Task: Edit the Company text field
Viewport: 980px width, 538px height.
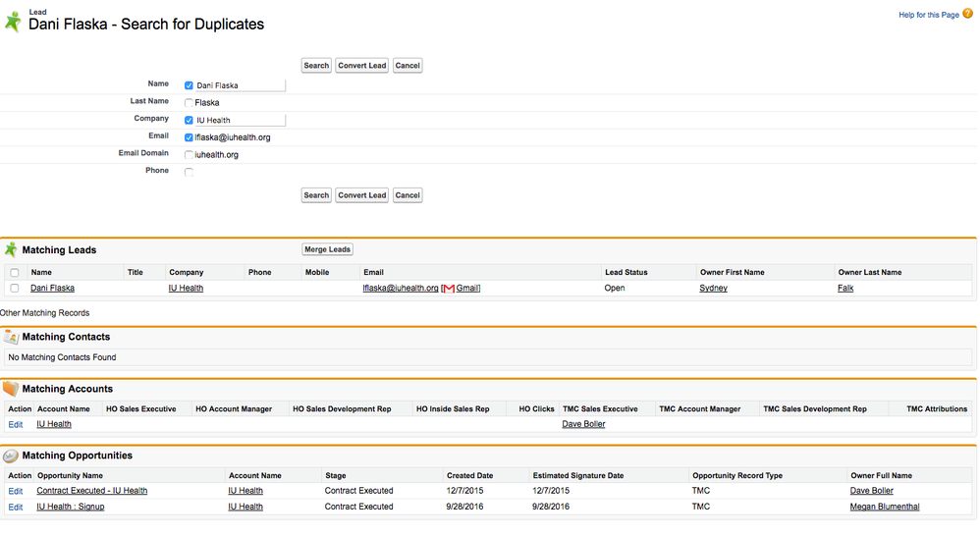Action: coord(240,120)
